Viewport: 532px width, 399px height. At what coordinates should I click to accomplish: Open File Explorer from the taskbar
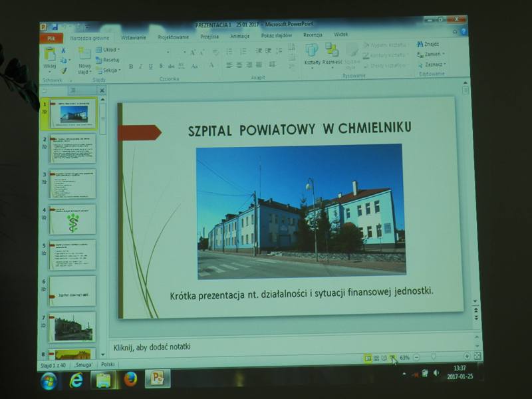pyautogui.click(x=104, y=380)
